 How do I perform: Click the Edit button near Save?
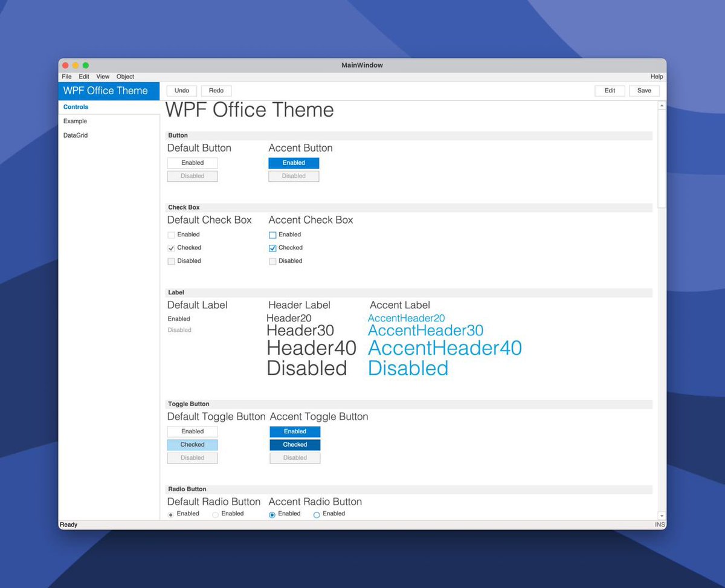(610, 90)
